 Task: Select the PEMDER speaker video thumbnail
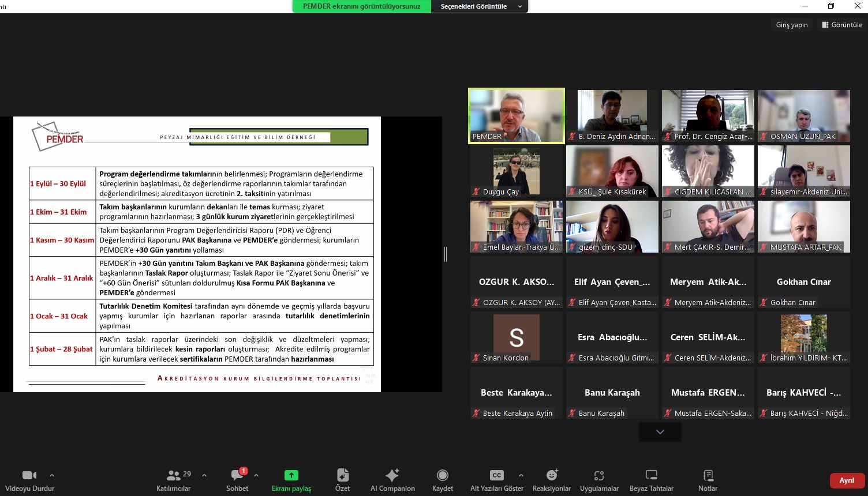click(x=516, y=115)
